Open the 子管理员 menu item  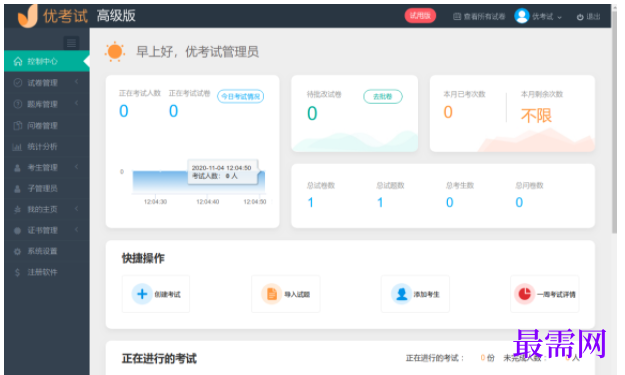(x=47, y=188)
